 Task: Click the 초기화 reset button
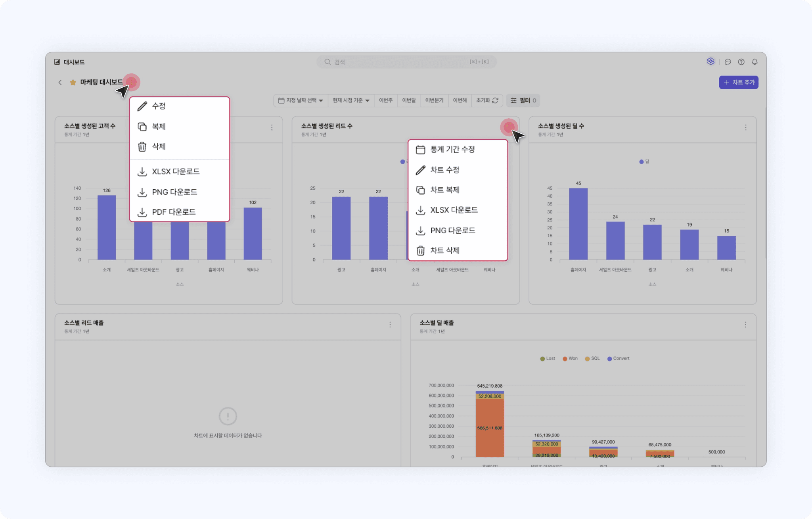pyautogui.click(x=487, y=100)
